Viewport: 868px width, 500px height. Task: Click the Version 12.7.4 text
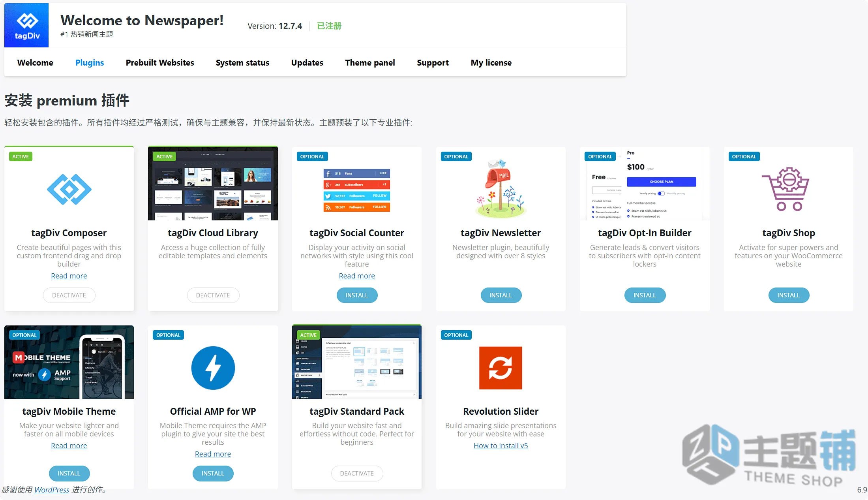click(275, 26)
